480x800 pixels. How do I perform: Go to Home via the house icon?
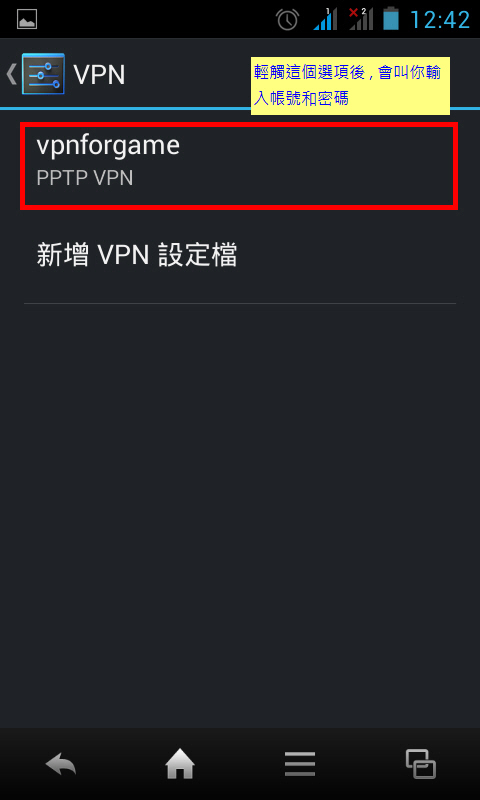click(180, 765)
